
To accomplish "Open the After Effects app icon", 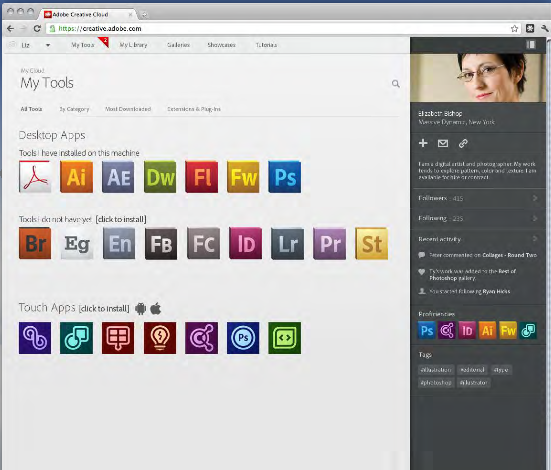I will click(118, 177).
